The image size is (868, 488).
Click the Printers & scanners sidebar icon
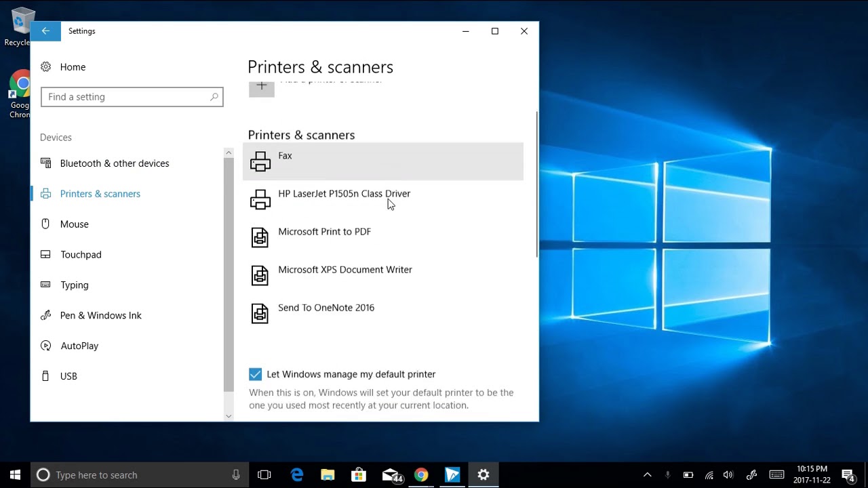pos(45,194)
